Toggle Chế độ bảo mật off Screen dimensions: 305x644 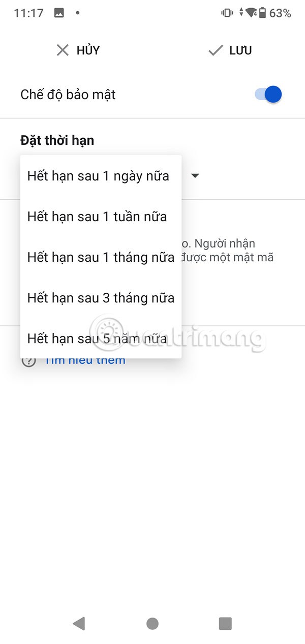265,94
